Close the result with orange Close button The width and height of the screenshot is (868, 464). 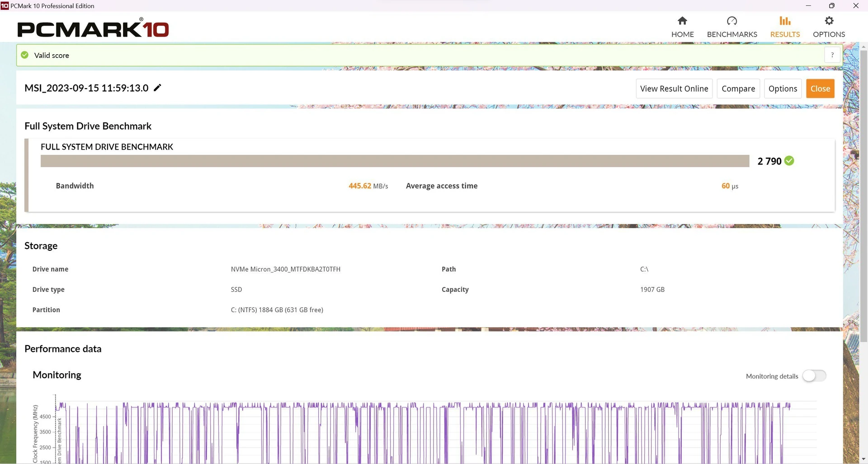(x=820, y=89)
